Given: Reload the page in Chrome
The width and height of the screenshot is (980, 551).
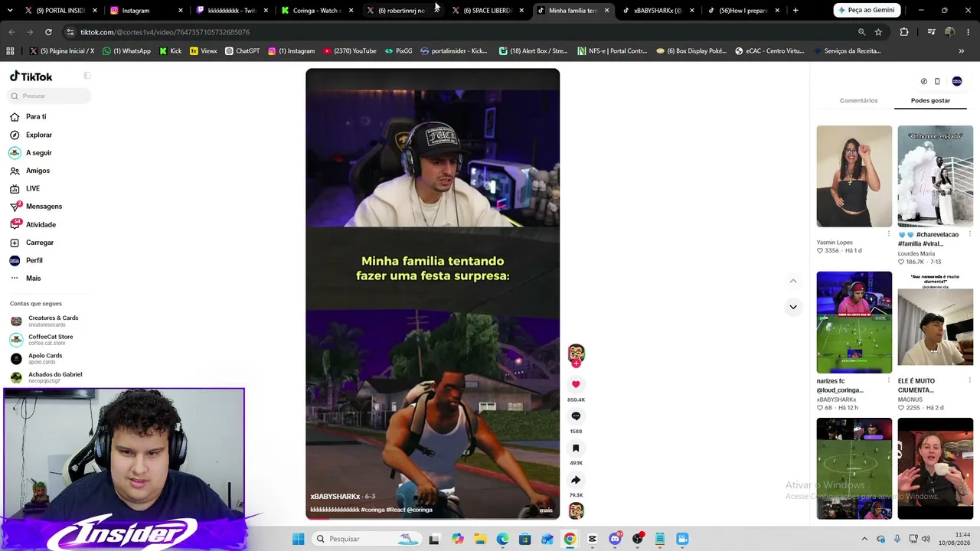Looking at the screenshot, I should (x=48, y=32).
